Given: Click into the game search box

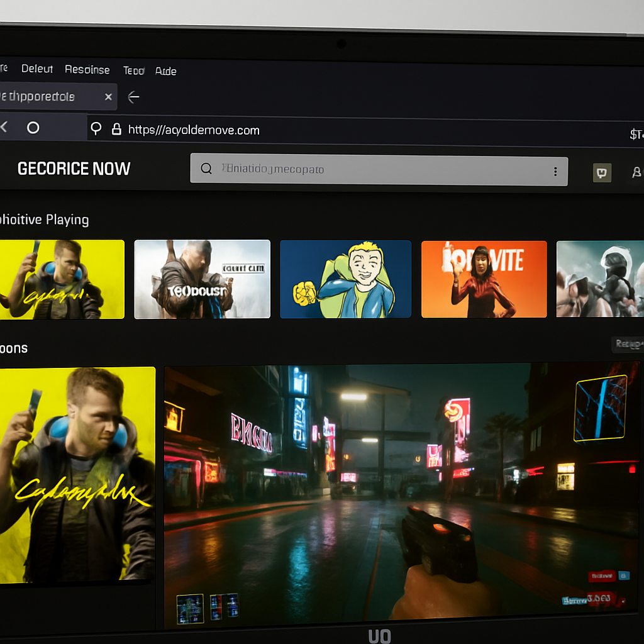Looking at the screenshot, I should click(x=379, y=170).
